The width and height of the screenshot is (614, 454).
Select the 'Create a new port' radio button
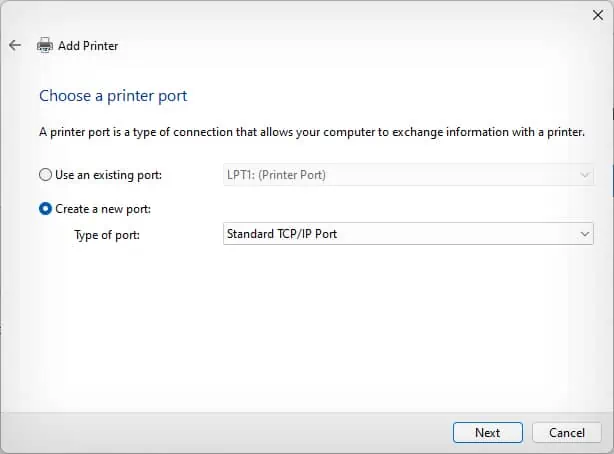tap(45, 209)
